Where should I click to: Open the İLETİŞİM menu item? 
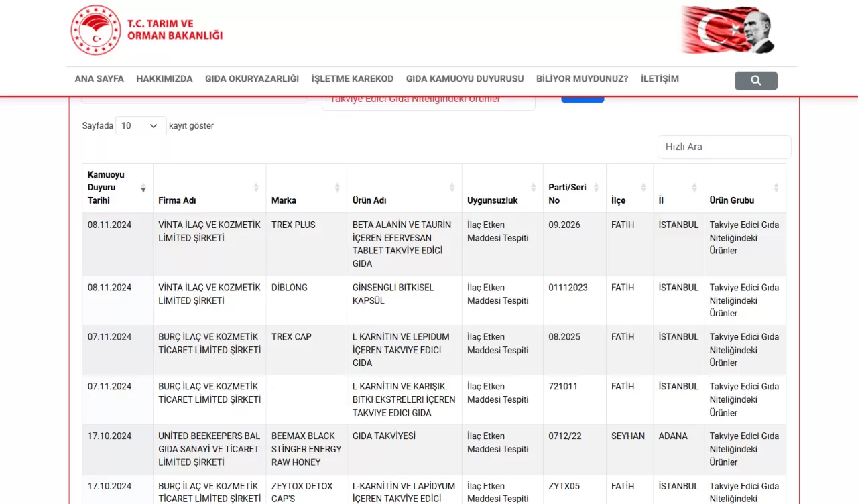(660, 79)
